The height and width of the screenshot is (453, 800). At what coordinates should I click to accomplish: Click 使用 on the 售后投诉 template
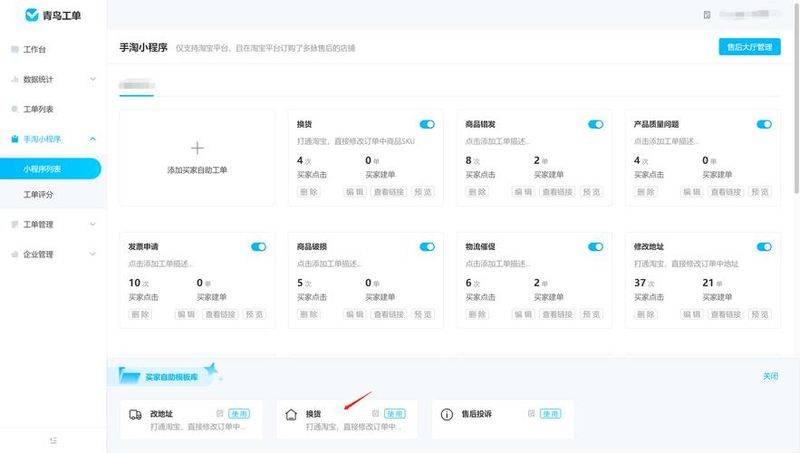click(551, 413)
